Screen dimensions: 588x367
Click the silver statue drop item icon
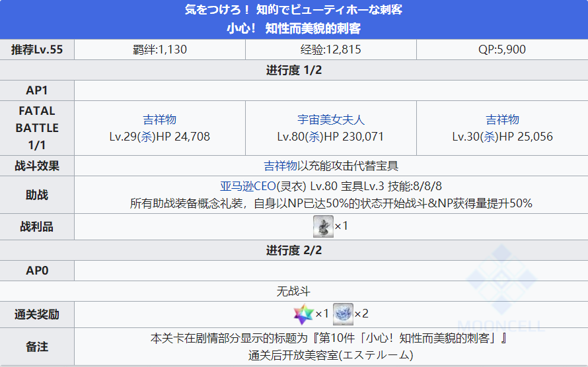pyautogui.click(x=322, y=226)
